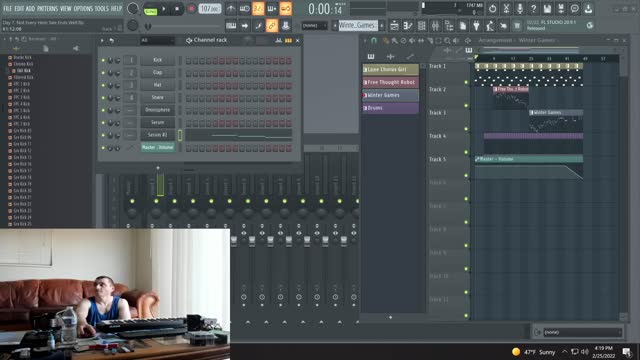This screenshot has height=360, width=640.
Task: Mute the Snare channel via green light
Action: [103, 98]
